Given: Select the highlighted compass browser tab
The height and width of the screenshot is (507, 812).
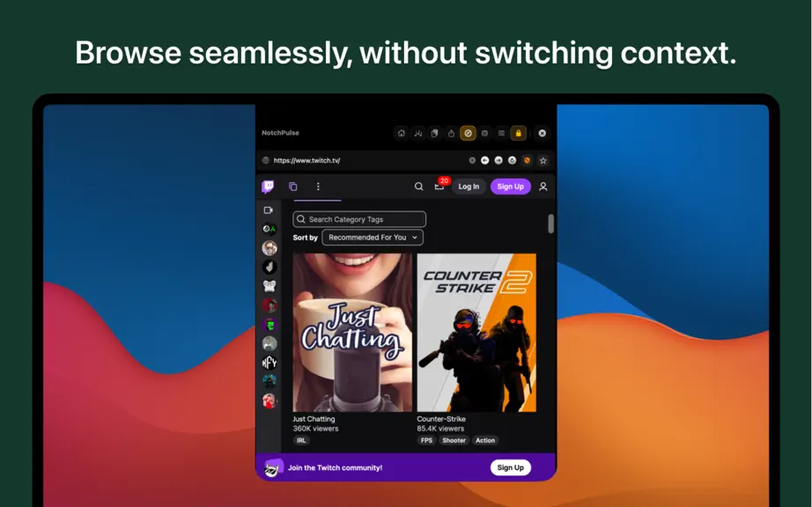Looking at the screenshot, I should (x=469, y=134).
